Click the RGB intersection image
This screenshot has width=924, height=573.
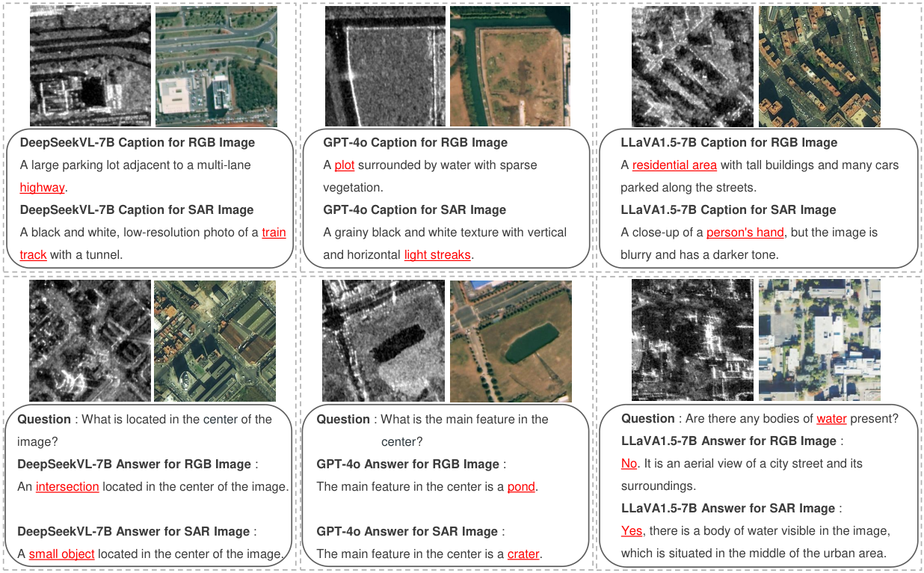click(215, 341)
